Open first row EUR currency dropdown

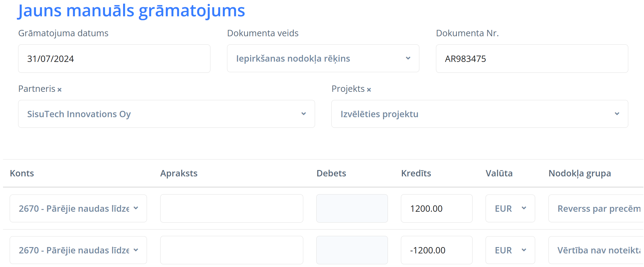click(x=510, y=208)
